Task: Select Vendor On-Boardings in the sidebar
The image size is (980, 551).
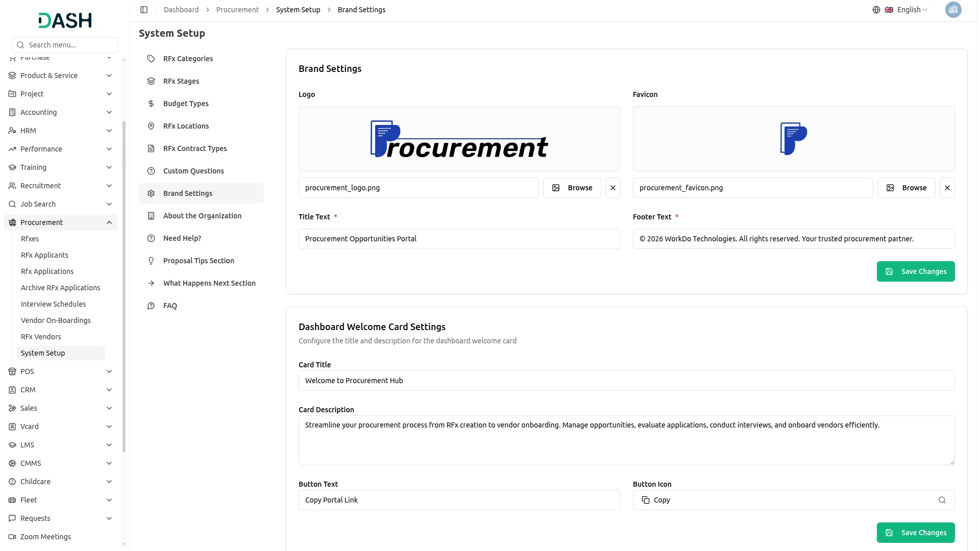Action: (56, 320)
